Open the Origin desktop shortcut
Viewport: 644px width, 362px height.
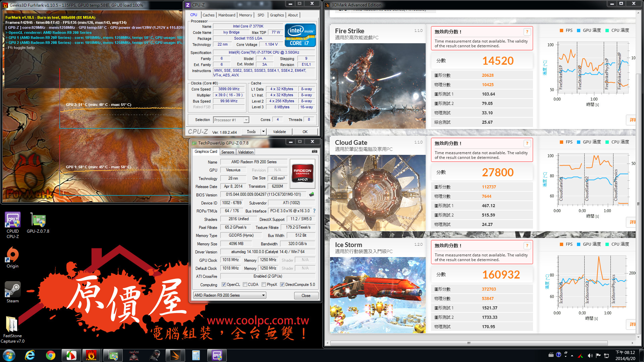[13, 257]
